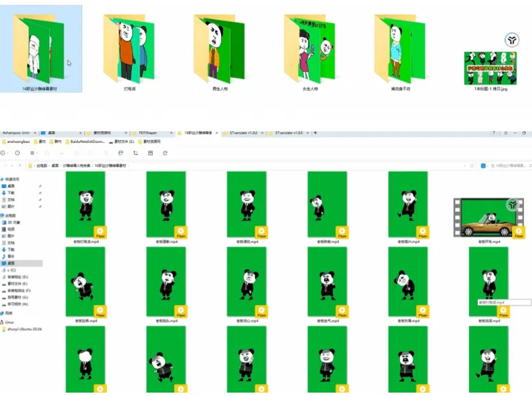Select 视频 under 此电脑 in sidebar
Image resolution: width=532 pixels, height=396 pixels.
8,229
